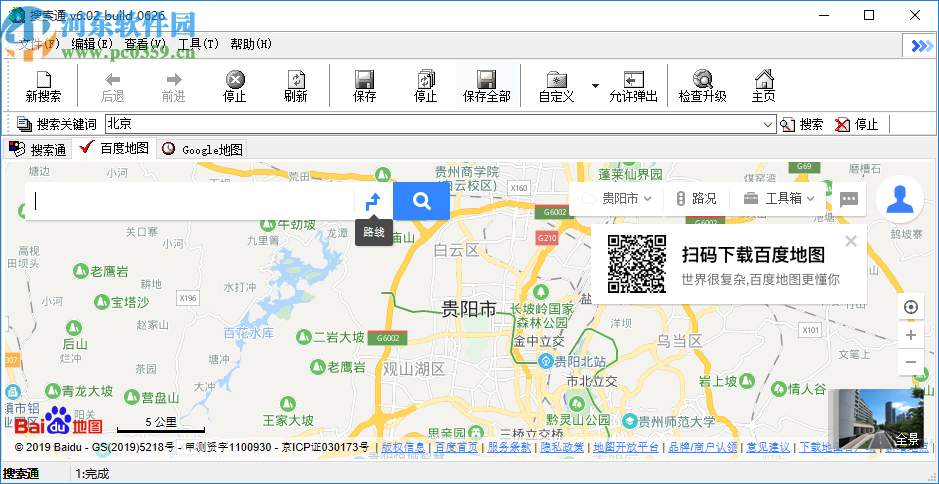Viewport: 939px width, 484px height.
Task: Open the 帮助(H) menu
Action: point(251,44)
